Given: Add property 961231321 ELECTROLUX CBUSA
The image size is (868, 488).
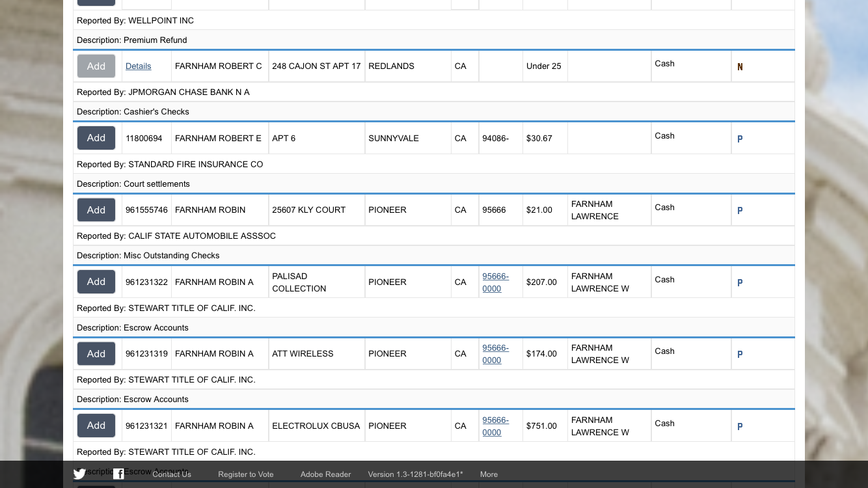Looking at the screenshot, I should (96, 426).
